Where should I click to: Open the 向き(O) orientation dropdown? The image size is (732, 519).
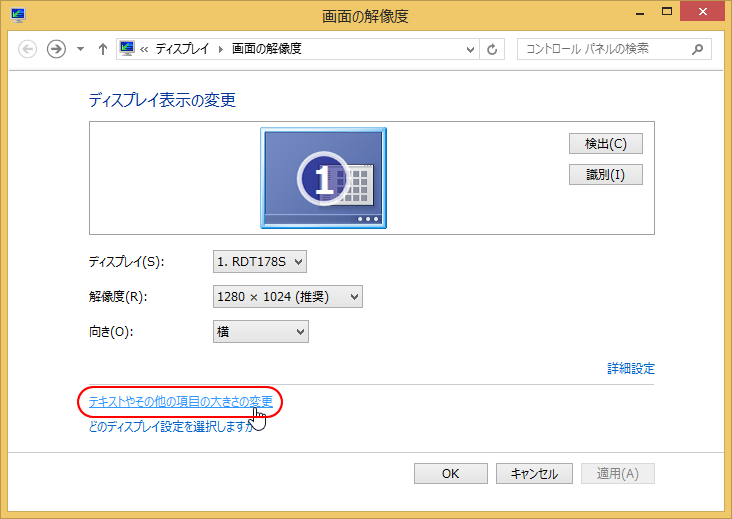click(260, 332)
